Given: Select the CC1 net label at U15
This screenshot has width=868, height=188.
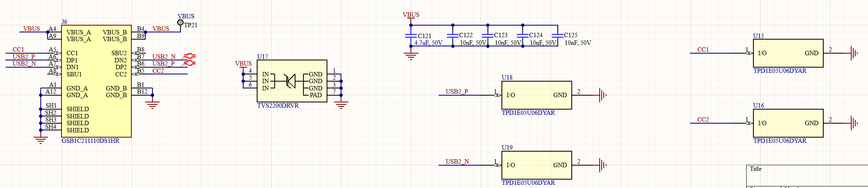Looking at the screenshot, I should point(703,50).
